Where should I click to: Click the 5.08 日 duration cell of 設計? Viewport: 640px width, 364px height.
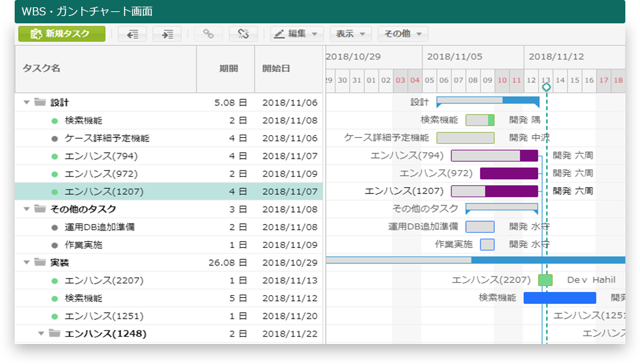231,103
